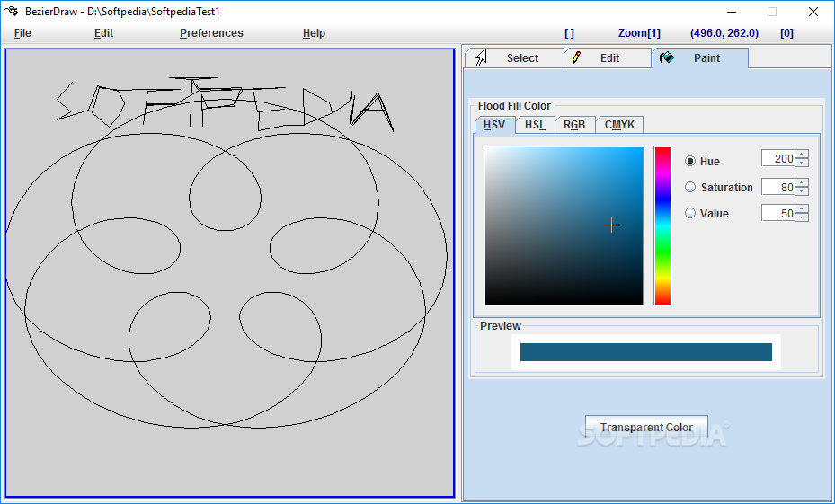
Task: Click the Value number input field
Action: point(778,213)
